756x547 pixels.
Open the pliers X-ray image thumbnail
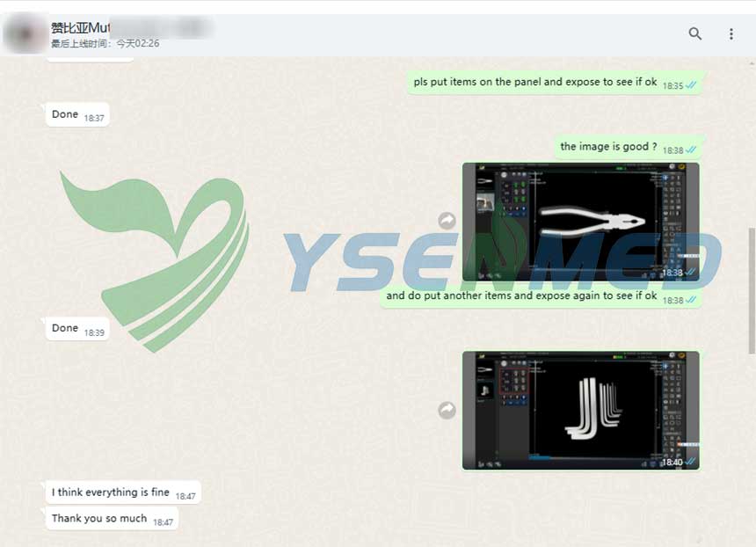[x=581, y=222]
